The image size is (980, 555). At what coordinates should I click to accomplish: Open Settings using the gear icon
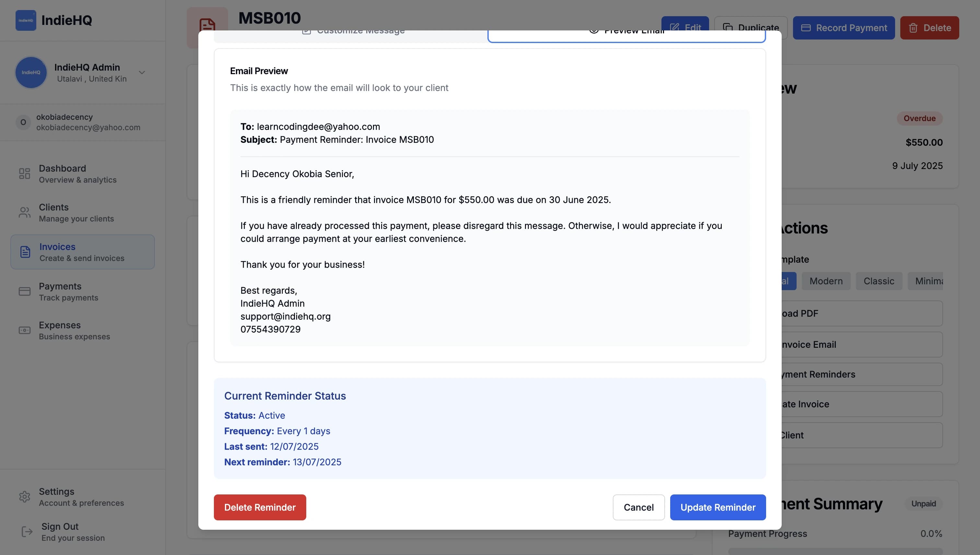(24, 496)
